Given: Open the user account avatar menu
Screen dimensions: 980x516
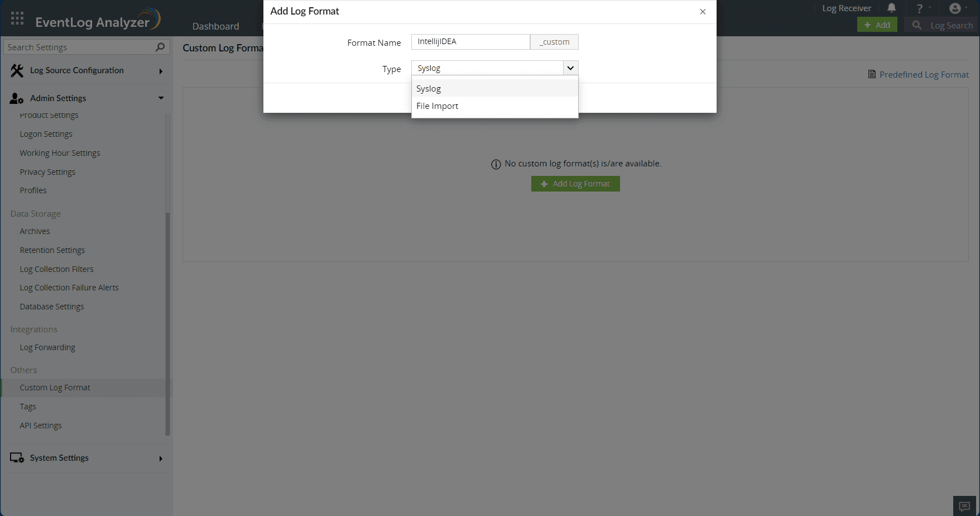Looking at the screenshot, I should pos(955,8).
